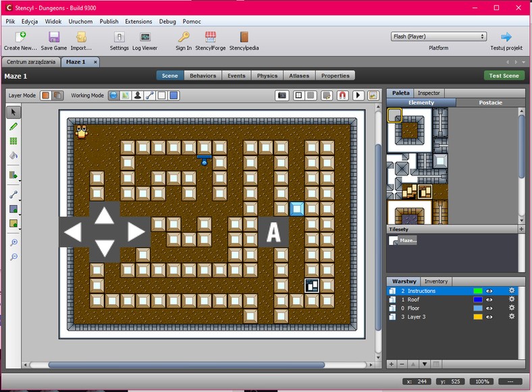
Task: Select the pencil drawing tool
Action: coord(14,126)
